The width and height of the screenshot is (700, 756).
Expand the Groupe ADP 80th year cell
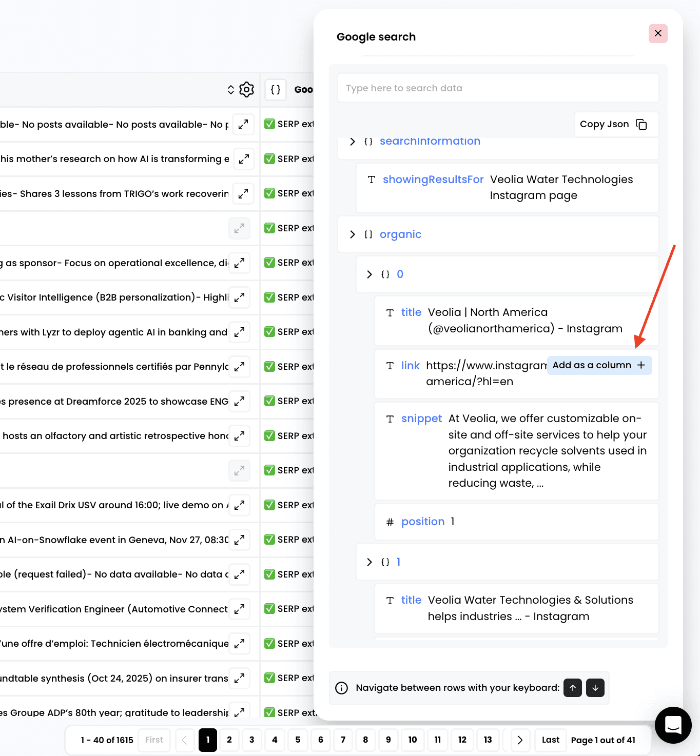tap(239, 712)
